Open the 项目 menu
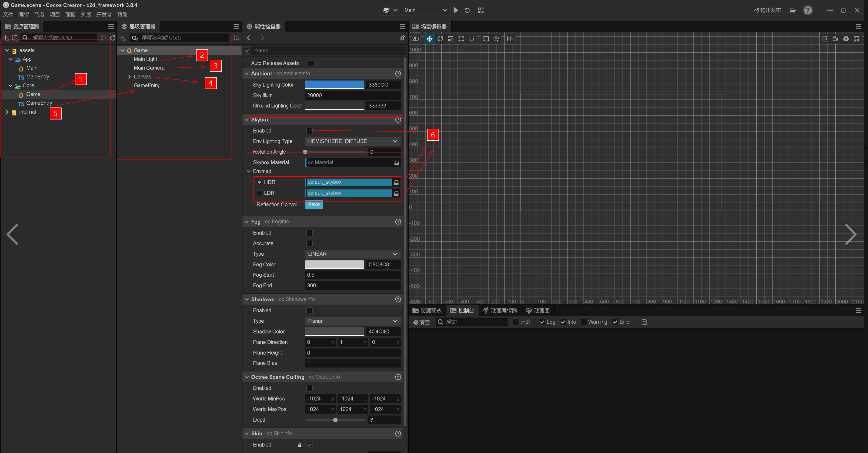This screenshot has height=453, width=868. coord(55,15)
